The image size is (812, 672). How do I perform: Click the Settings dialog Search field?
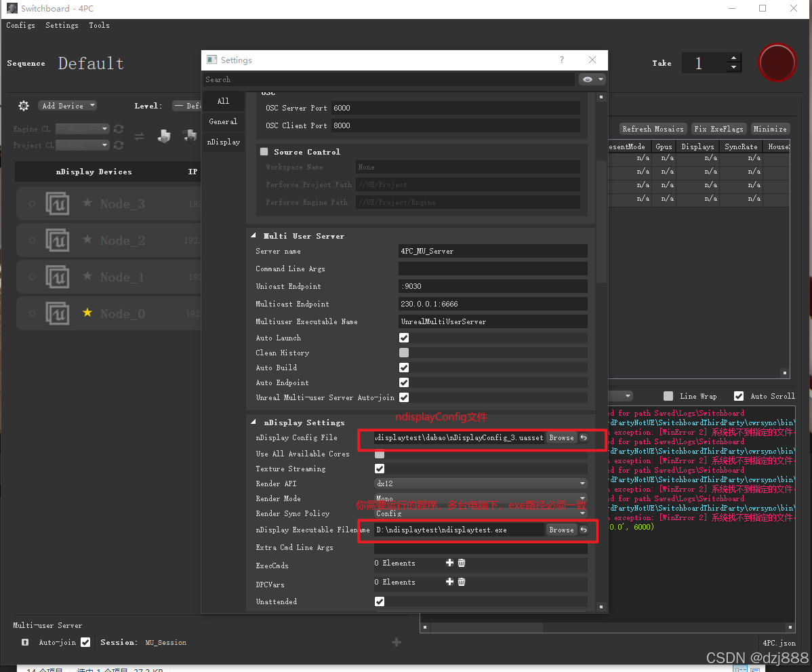[390, 79]
